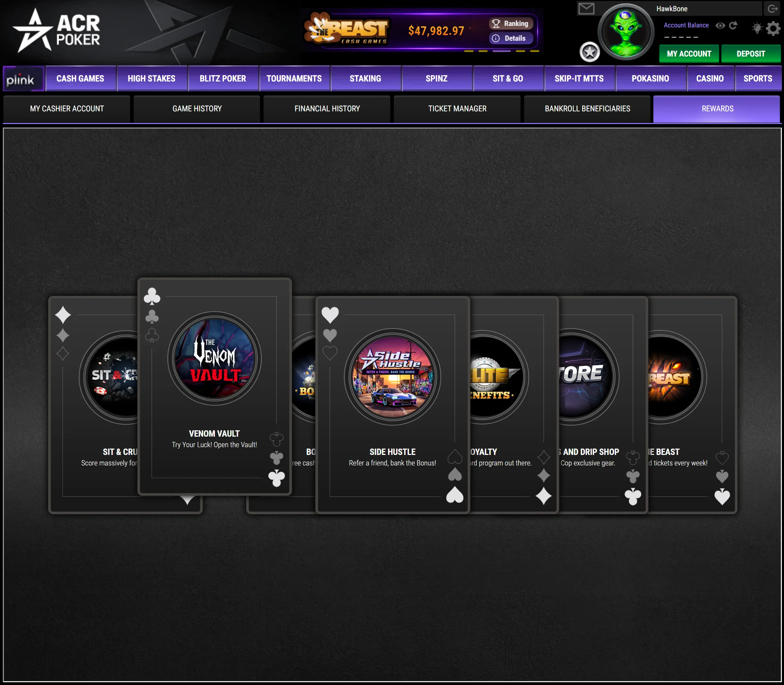
Task: Open BANKROLL BENEFICIARIES section
Action: [x=588, y=109]
